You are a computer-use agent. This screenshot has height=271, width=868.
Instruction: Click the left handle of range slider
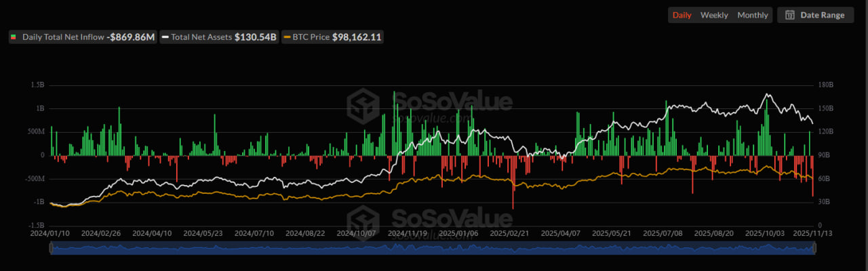point(52,249)
